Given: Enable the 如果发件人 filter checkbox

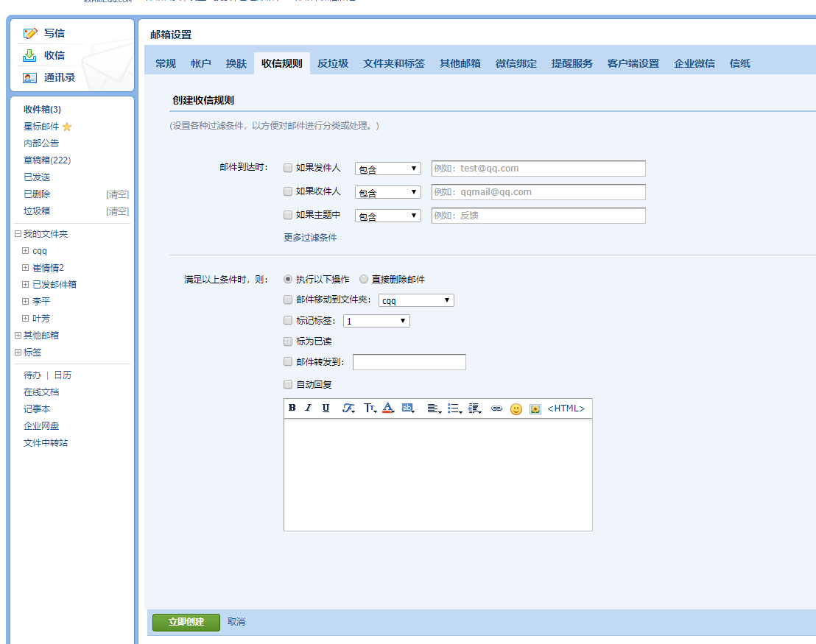Looking at the screenshot, I should click(x=287, y=168).
